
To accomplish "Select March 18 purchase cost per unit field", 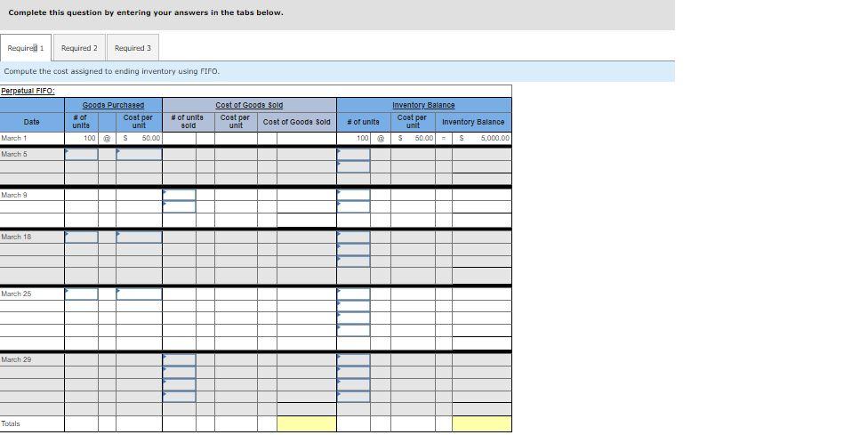I will [x=139, y=237].
